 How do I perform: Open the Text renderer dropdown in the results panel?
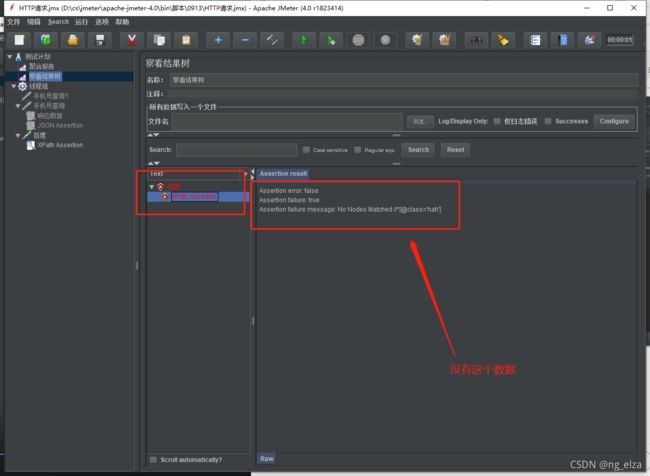197,174
